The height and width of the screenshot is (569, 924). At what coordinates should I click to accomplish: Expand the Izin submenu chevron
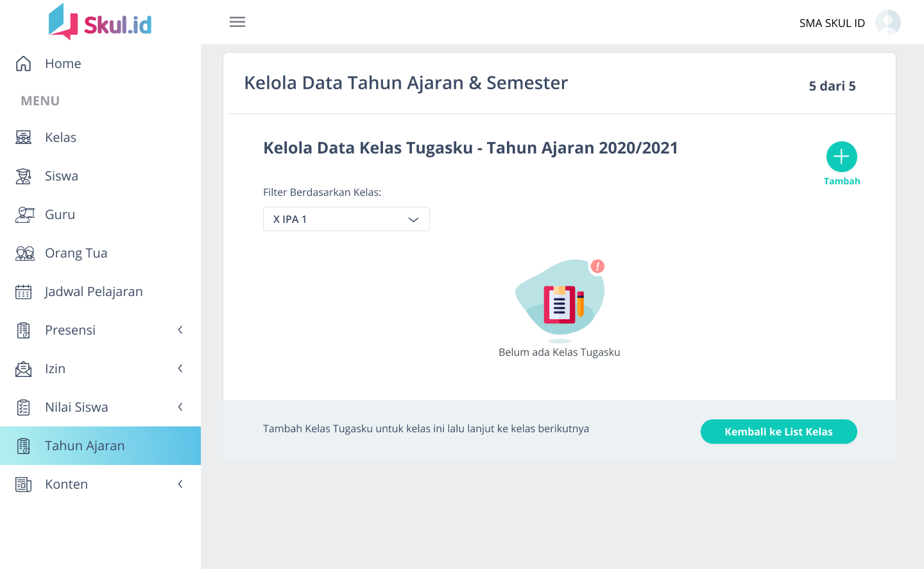tap(180, 369)
